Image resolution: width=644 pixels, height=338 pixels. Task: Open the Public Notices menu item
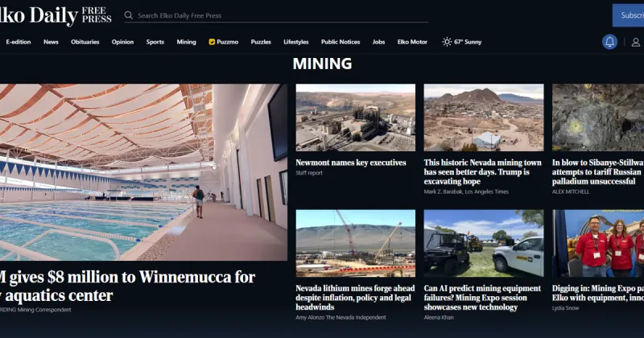(x=341, y=42)
